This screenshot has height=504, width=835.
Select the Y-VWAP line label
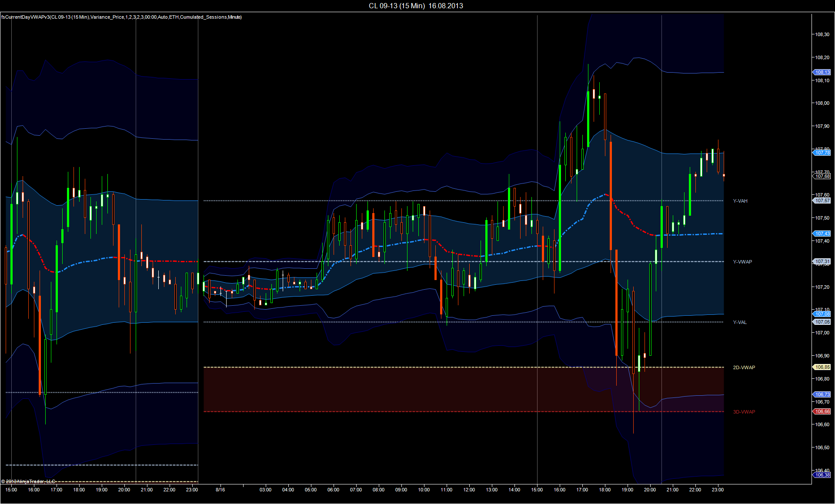coord(742,262)
